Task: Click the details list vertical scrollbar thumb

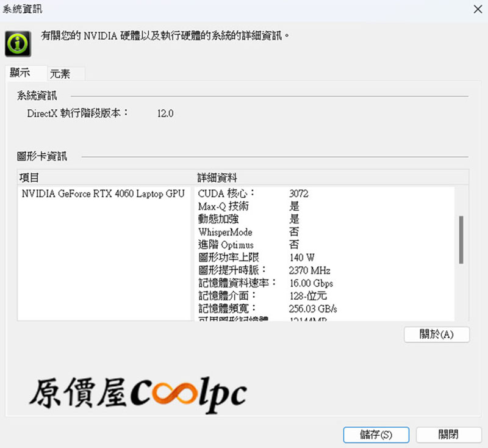Action: coord(461,239)
